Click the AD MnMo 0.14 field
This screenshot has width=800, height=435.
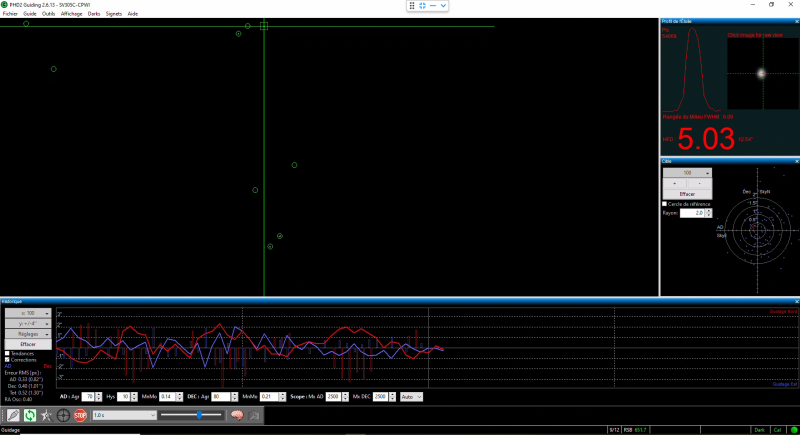coord(167,397)
